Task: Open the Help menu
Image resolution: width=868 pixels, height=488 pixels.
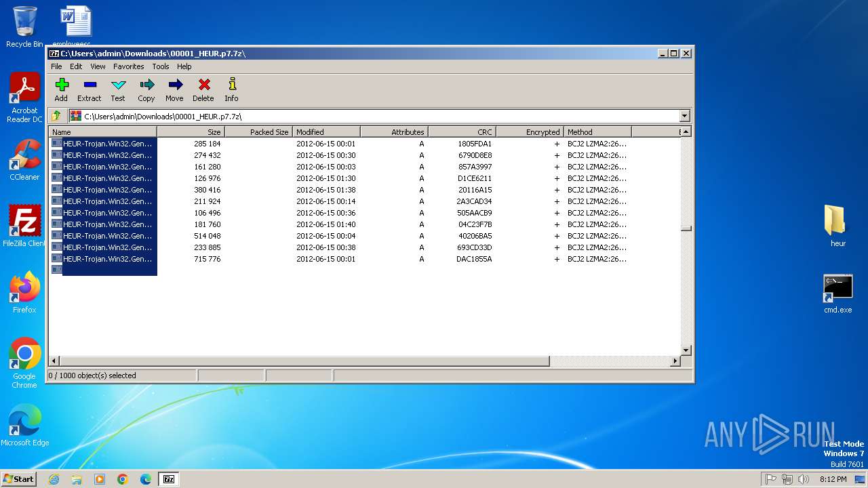Action: click(184, 66)
